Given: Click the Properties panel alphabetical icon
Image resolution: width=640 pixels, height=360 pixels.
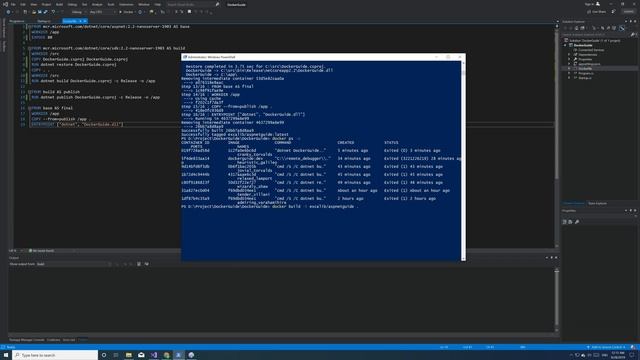Looking at the screenshot, I should click(x=570, y=222).
